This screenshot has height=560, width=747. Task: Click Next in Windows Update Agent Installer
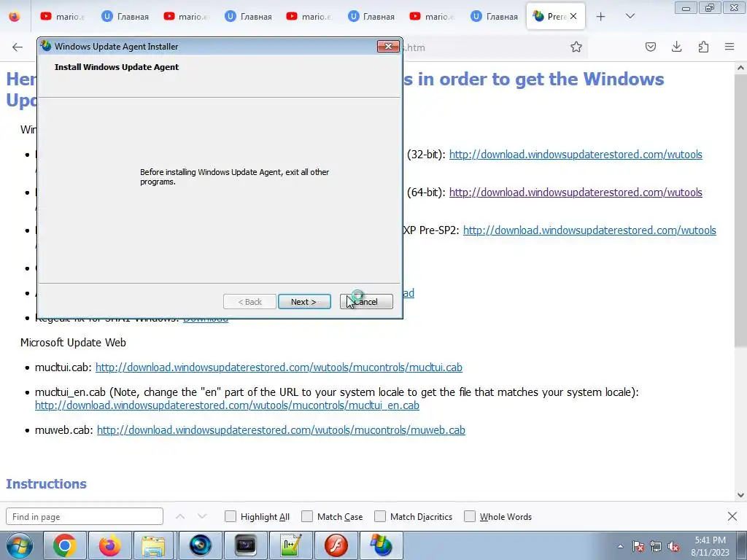(x=304, y=301)
